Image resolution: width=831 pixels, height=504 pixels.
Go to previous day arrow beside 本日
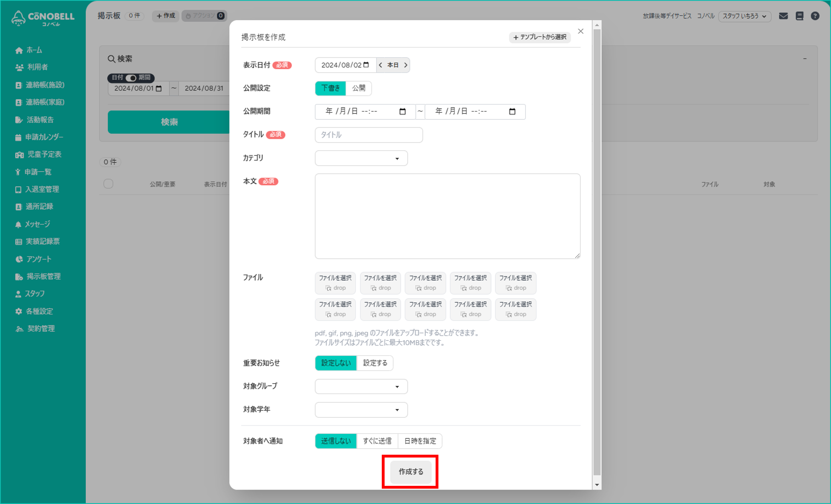tap(380, 65)
